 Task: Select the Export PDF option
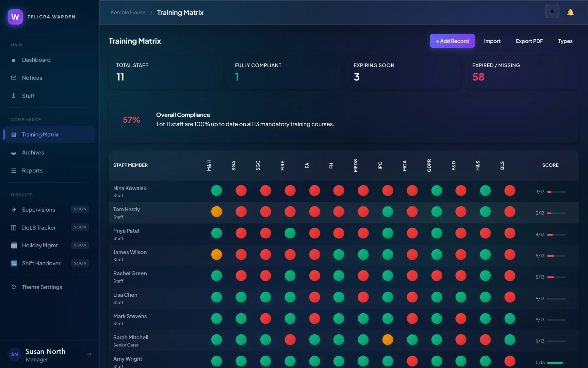(x=529, y=41)
